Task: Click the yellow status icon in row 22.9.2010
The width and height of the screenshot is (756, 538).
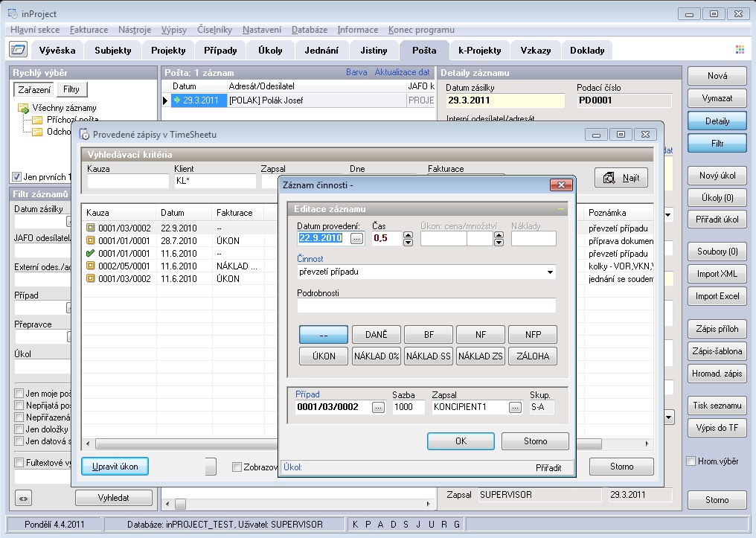Action: tap(90, 228)
